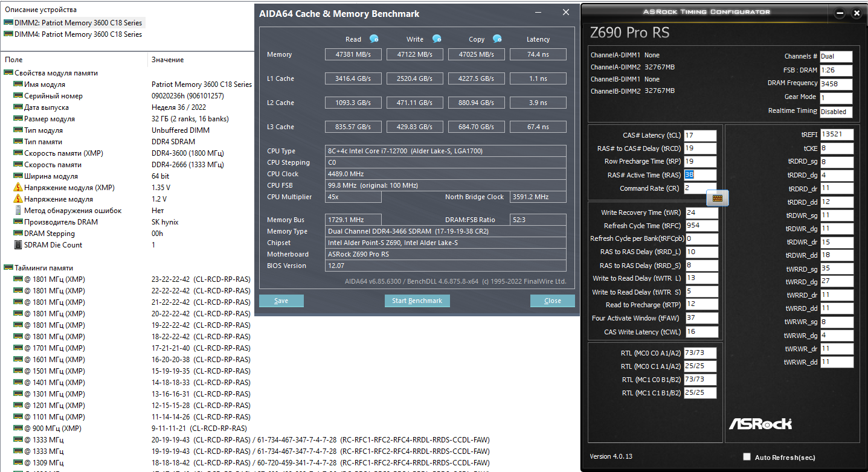The image size is (868, 472).
Task: Select the Memory Read value 47381 MB/s
Action: [354, 54]
